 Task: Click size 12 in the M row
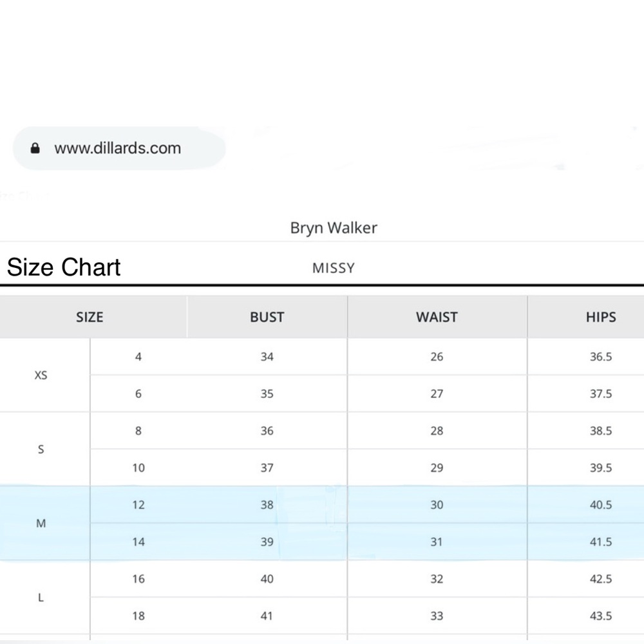tap(138, 505)
